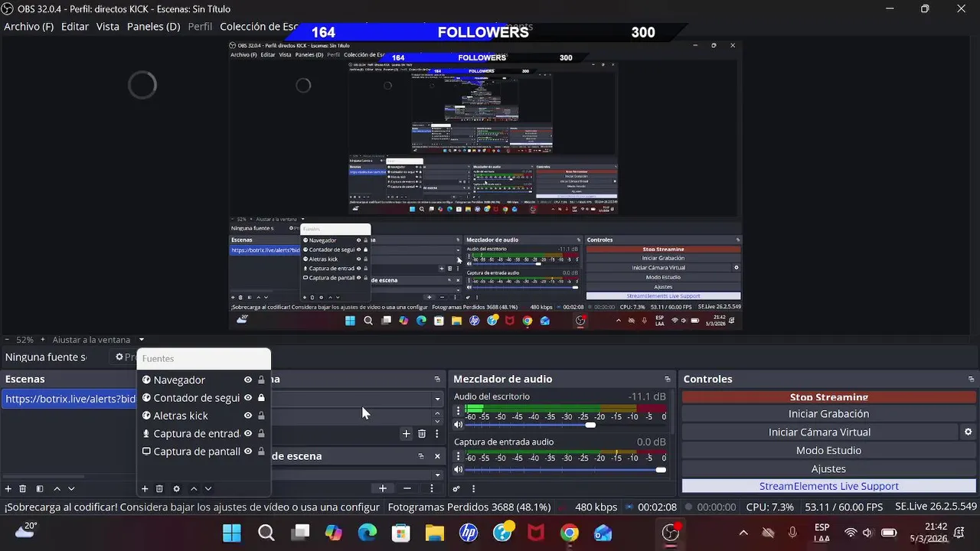Open StreamElements Live Support
The width and height of the screenshot is (980, 551).
click(828, 486)
